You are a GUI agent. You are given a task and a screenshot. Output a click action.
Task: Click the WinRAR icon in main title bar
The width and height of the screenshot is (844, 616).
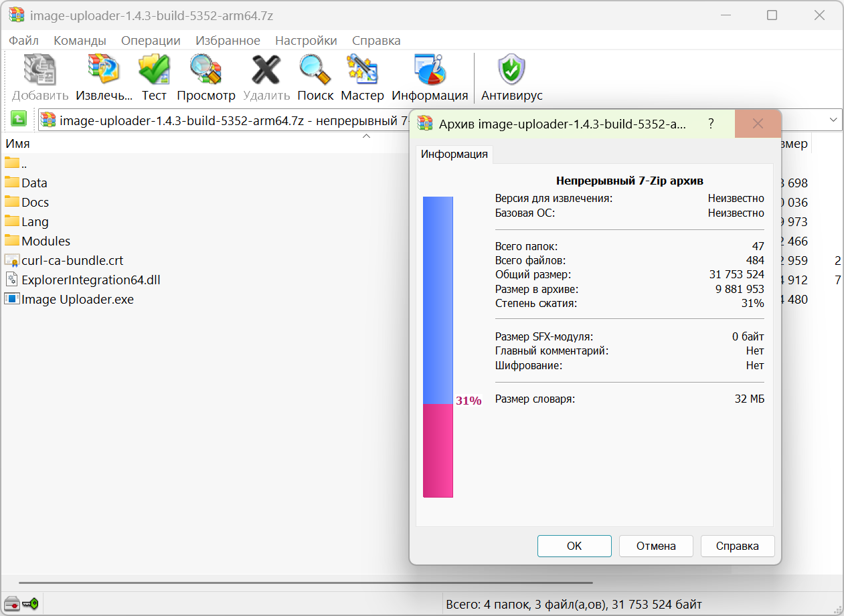pyautogui.click(x=17, y=15)
